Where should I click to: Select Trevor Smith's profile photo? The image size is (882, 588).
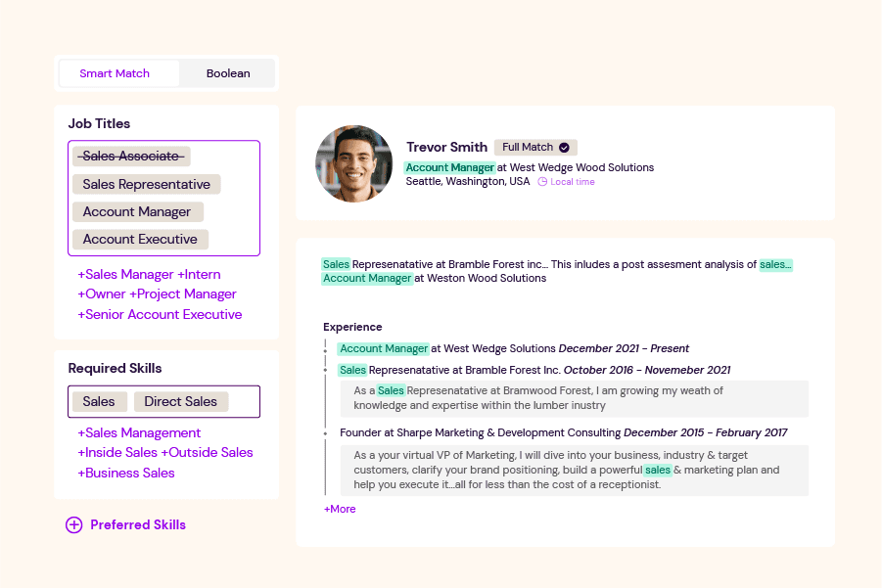pyautogui.click(x=353, y=163)
